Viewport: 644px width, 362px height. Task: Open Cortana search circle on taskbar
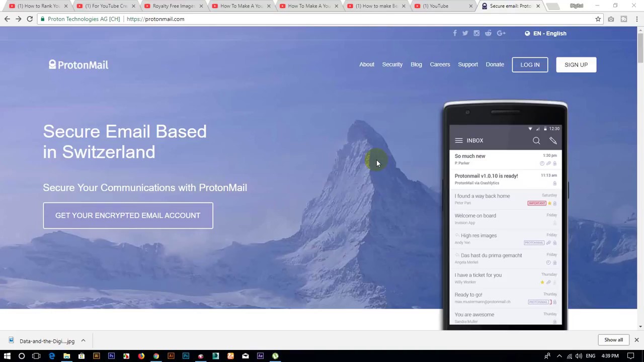[x=22, y=356]
